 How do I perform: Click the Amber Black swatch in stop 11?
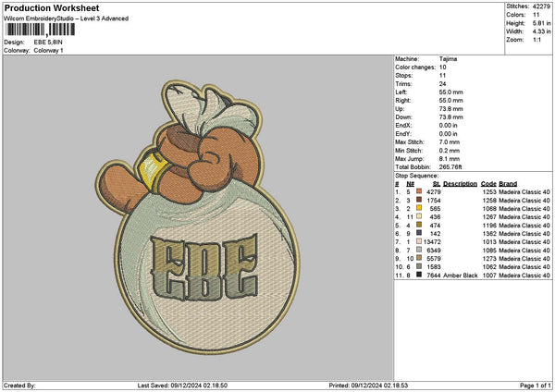click(x=418, y=276)
